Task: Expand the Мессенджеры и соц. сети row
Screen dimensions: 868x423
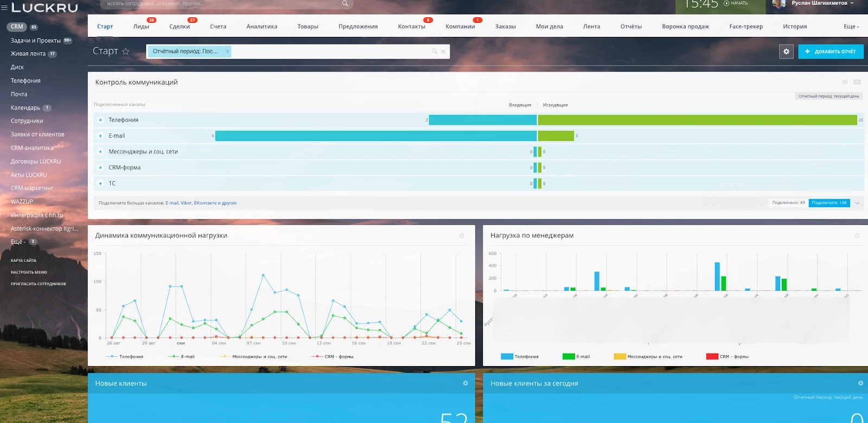Action: (100, 152)
